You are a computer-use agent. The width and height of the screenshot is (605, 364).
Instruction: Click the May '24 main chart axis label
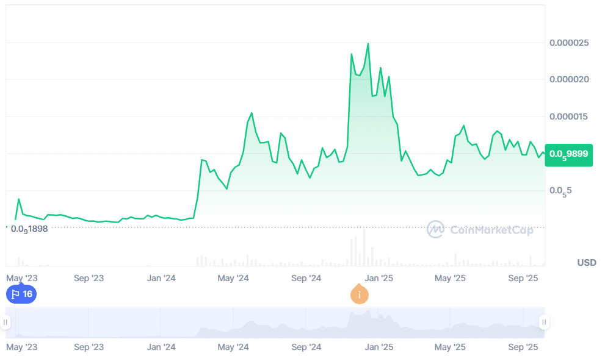233,278
